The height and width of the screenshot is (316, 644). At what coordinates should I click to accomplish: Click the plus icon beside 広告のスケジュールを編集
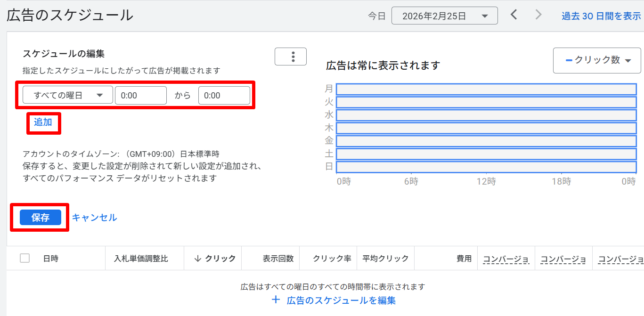tap(276, 300)
